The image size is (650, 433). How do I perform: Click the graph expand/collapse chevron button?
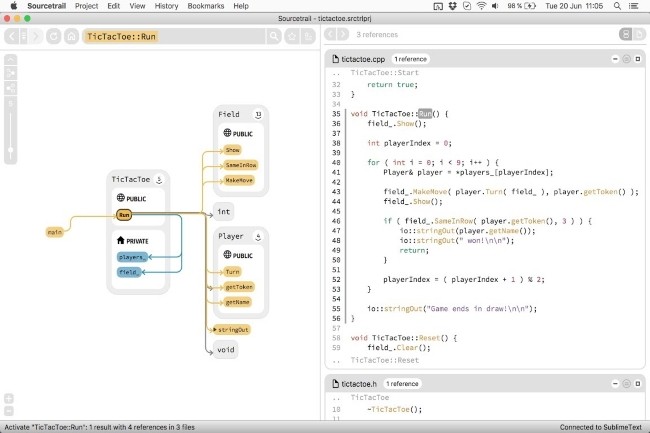pyautogui.click(x=11, y=60)
